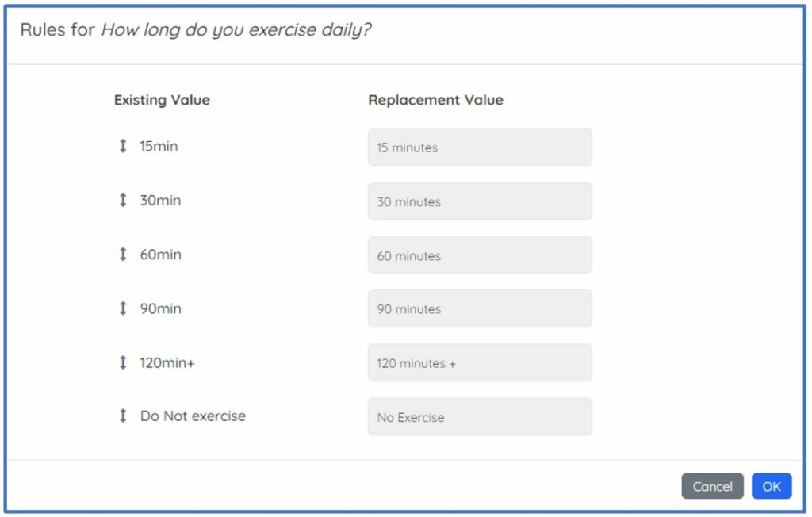Select the 30min existing value label
Viewport: 812px width, 517px height.
click(160, 201)
